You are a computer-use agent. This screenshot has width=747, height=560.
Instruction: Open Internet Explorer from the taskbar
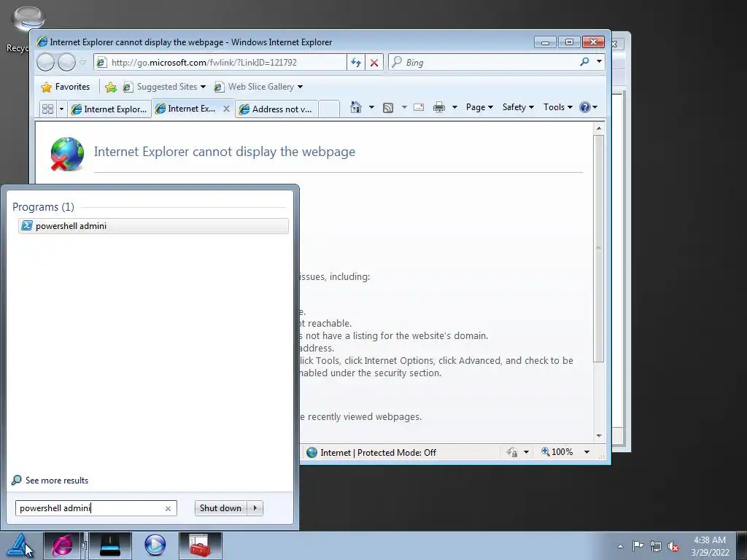(x=63, y=545)
